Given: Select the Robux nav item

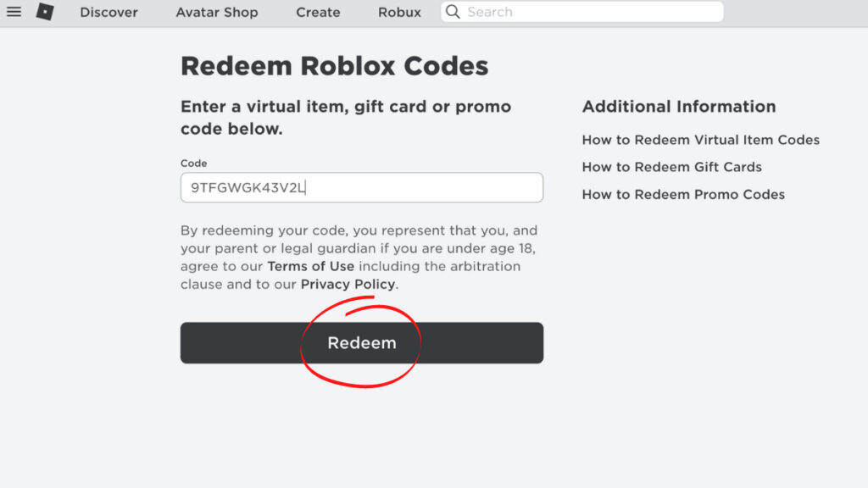Looking at the screenshot, I should 400,12.
